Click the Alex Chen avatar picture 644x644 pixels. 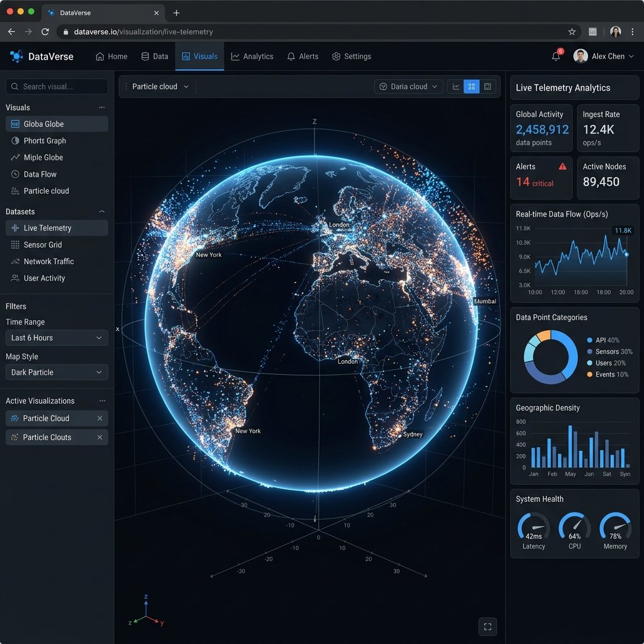pyautogui.click(x=580, y=56)
